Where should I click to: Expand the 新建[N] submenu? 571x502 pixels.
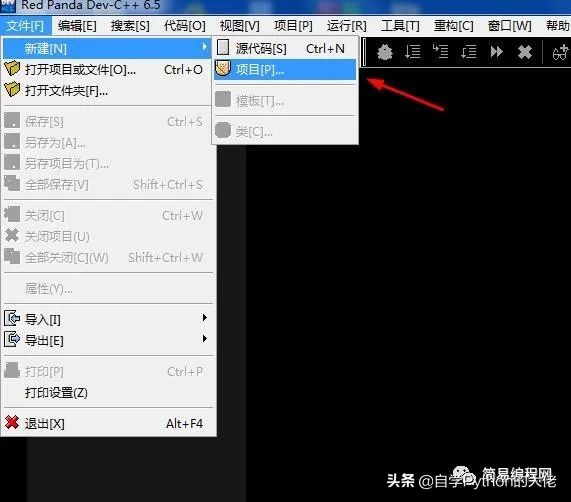tap(107, 48)
